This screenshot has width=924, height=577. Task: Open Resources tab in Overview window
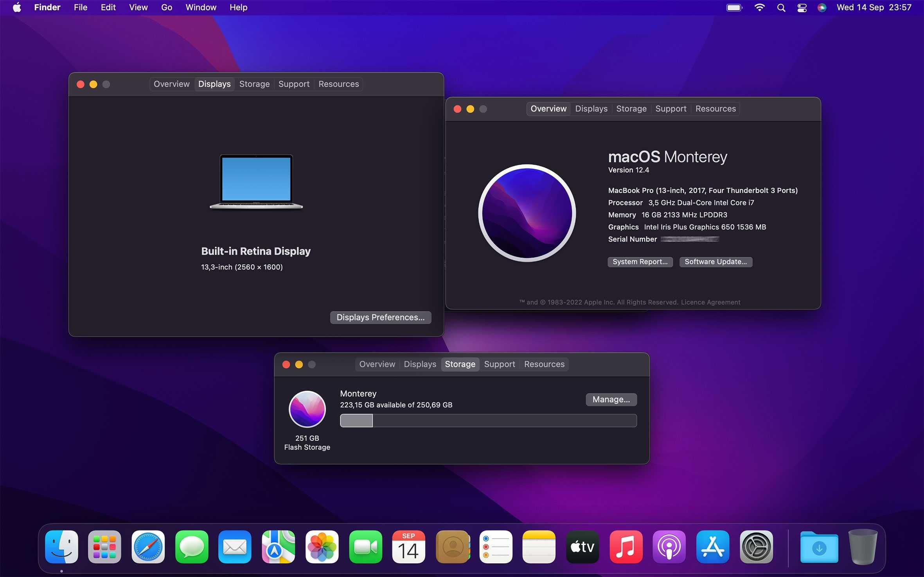[x=716, y=109]
